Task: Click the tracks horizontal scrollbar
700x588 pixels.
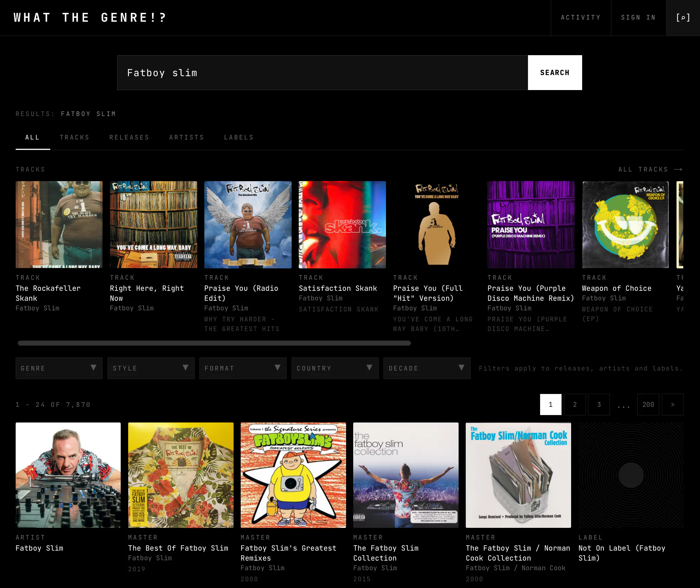Action: coord(214,343)
